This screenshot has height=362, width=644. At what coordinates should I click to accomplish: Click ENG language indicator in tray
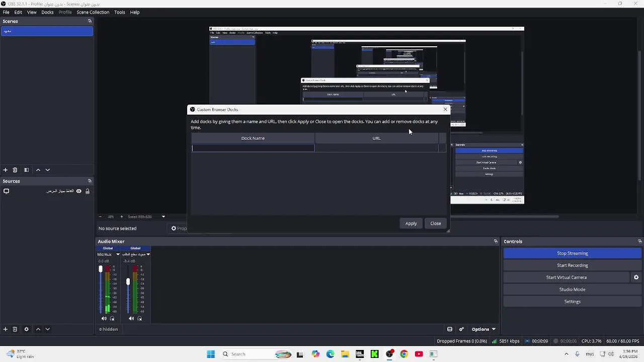(x=590, y=354)
